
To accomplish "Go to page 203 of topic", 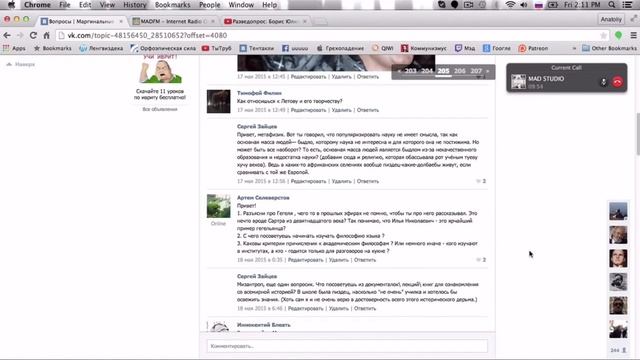I will (411, 71).
